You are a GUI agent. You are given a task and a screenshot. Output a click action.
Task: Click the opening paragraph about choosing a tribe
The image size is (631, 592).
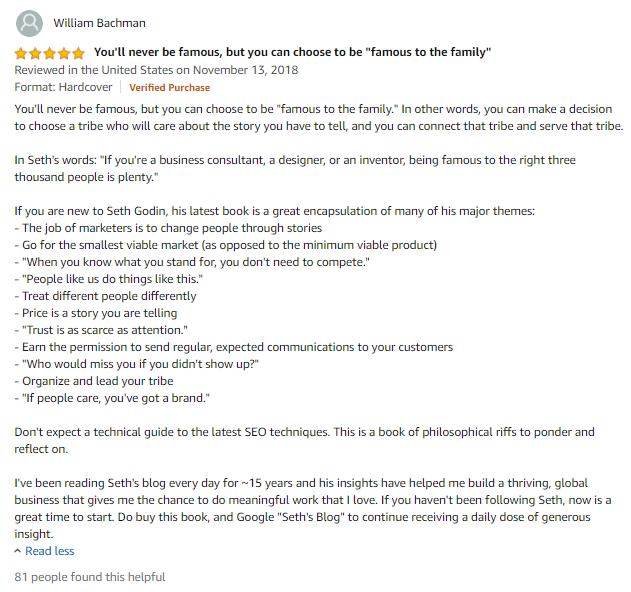click(319, 118)
